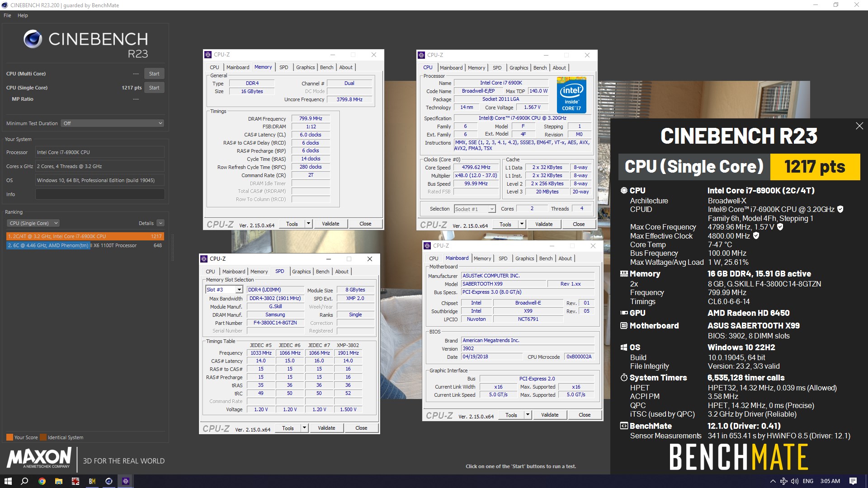Open the Windows notification center
Image resolution: width=868 pixels, height=488 pixels.
[x=853, y=481]
